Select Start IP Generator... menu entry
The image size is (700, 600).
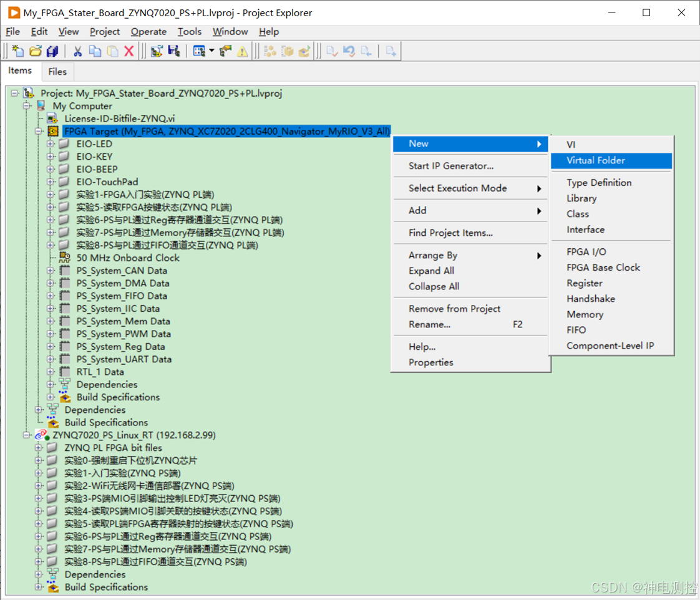pyautogui.click(x=470, y=166)
